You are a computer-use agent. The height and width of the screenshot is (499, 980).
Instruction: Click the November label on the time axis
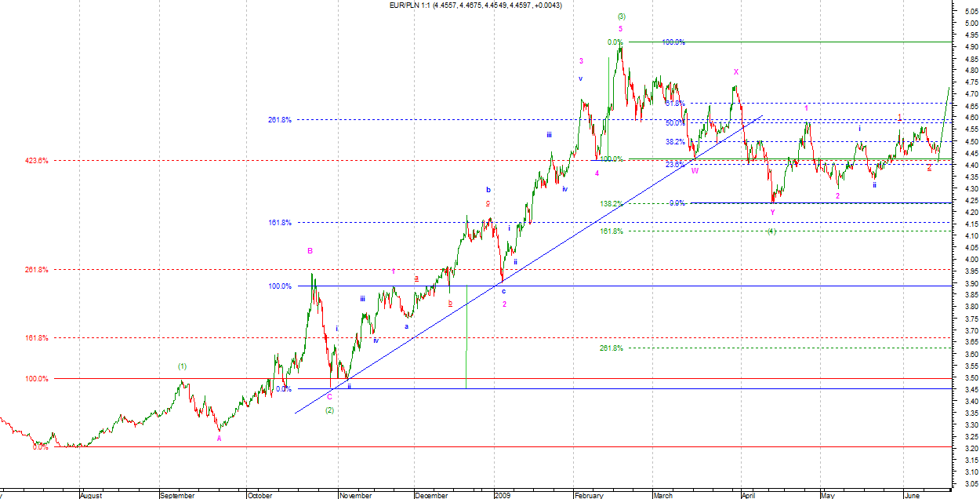pos(355,495)
